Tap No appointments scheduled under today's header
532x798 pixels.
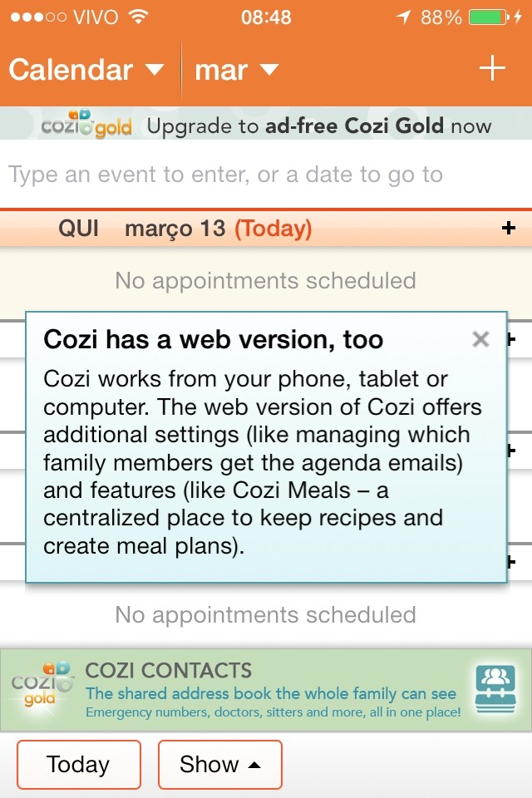(x=265, y=281)
